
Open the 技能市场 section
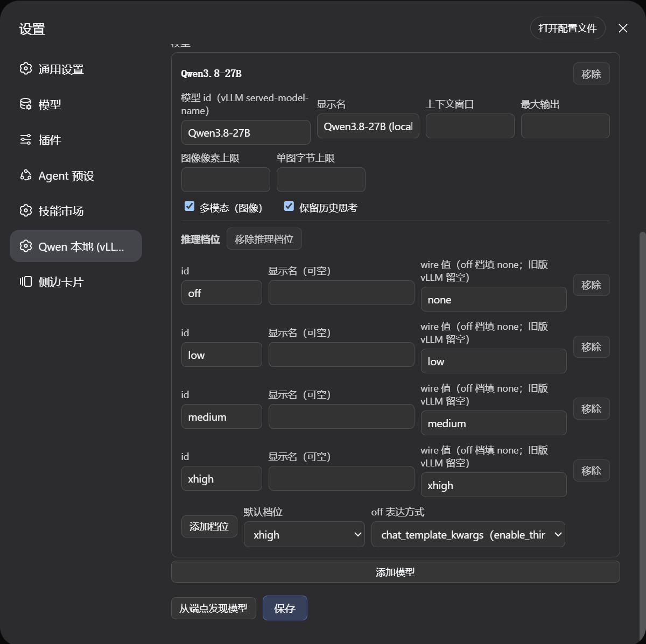click(x=76, y=211)
